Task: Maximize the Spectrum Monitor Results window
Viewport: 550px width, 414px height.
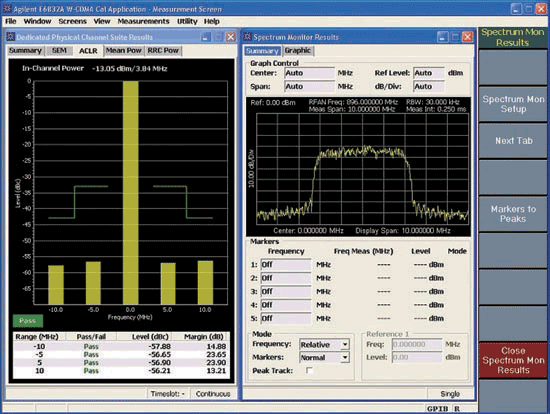Action: tap(455, 37)
